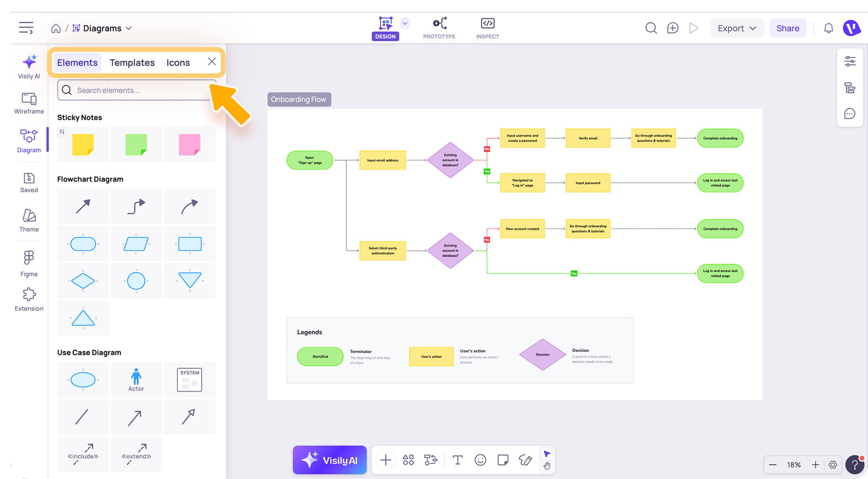Screen dimensions: 868x479
Task: Click the Search elements field
Action: (x=137, y=90)
